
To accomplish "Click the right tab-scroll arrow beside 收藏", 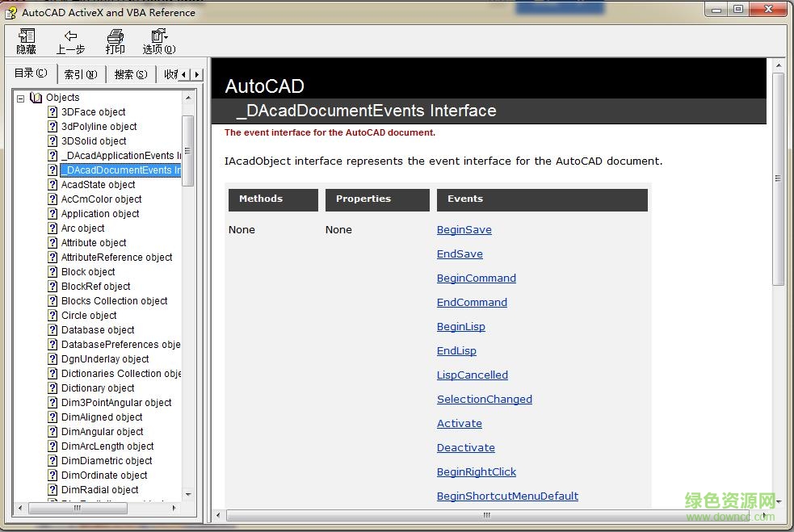I will tap(196, 73).
